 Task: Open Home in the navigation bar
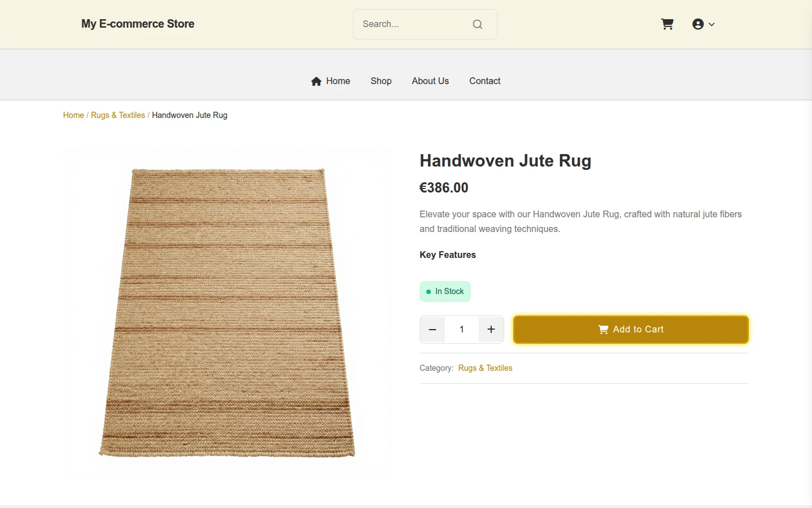330,81
